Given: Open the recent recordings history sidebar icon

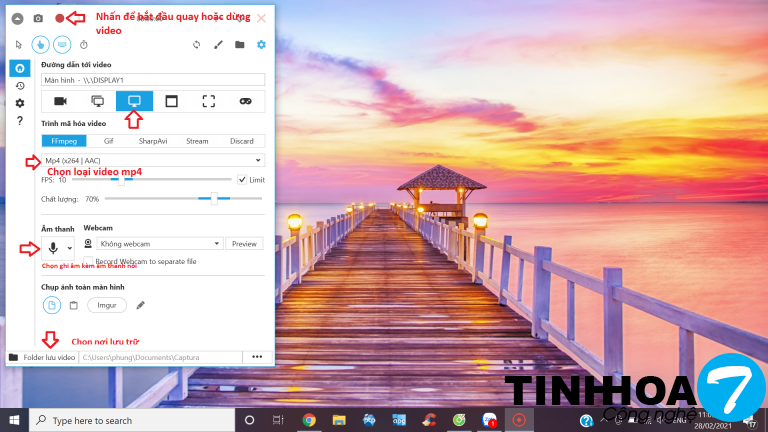Looking at the screenshot, I should [19, 86].
